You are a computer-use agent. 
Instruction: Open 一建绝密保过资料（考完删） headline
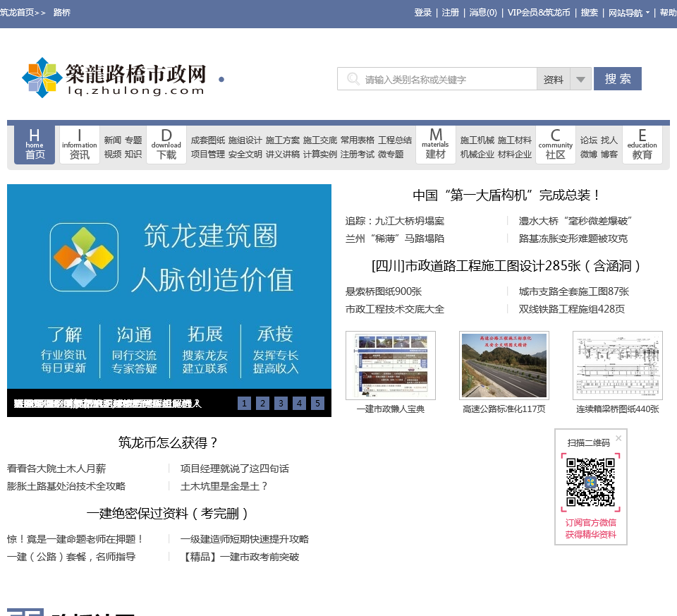tap(169, 514)
